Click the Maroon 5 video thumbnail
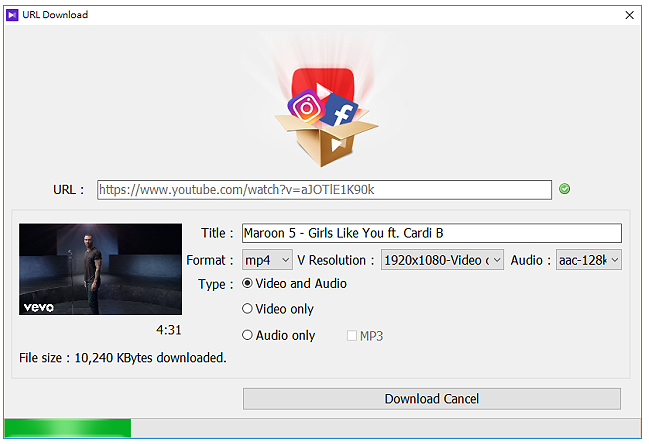The height and width of the screenshot is (444, 649). (x=101, y=271)
